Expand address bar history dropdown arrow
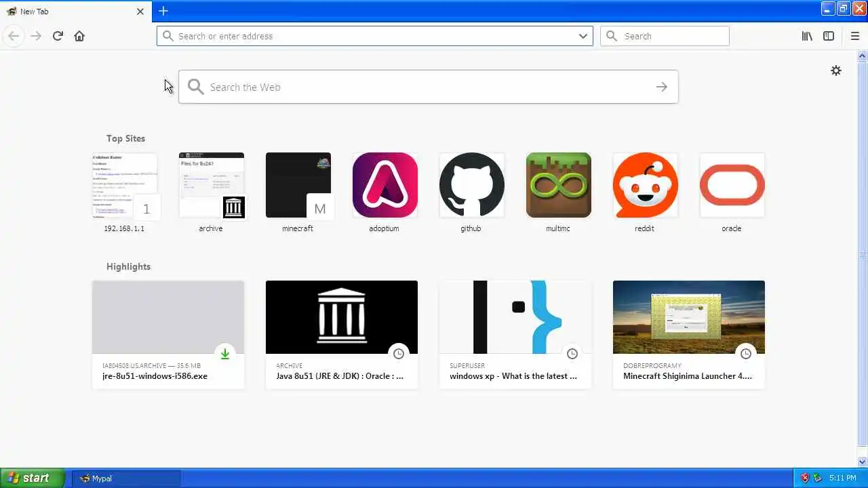Image resolution: width=868 pixels, height=488 pixels. click(x=583, y=36)
